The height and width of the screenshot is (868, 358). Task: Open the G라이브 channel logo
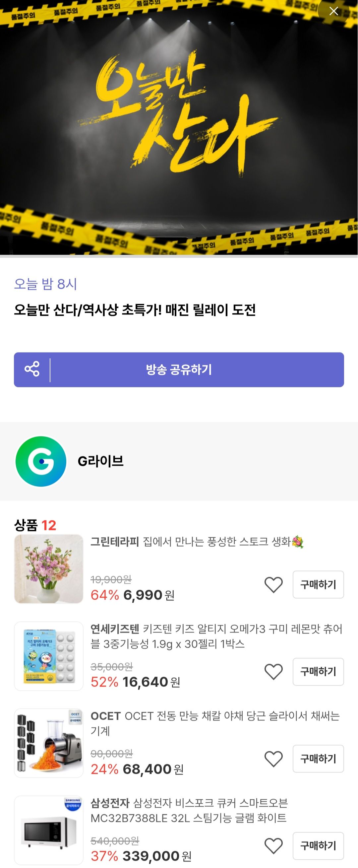coord(41,461)
